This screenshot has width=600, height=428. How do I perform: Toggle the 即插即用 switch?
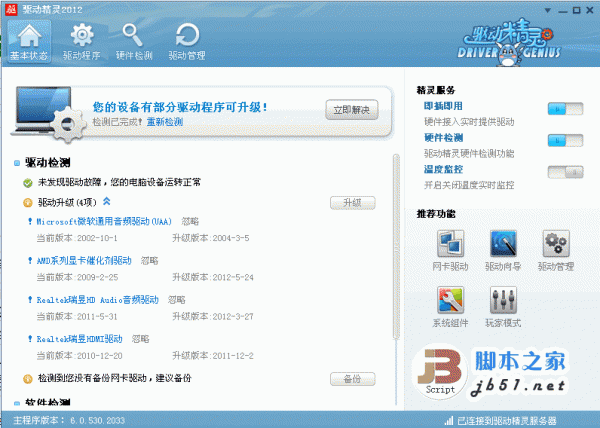point(565,109)
